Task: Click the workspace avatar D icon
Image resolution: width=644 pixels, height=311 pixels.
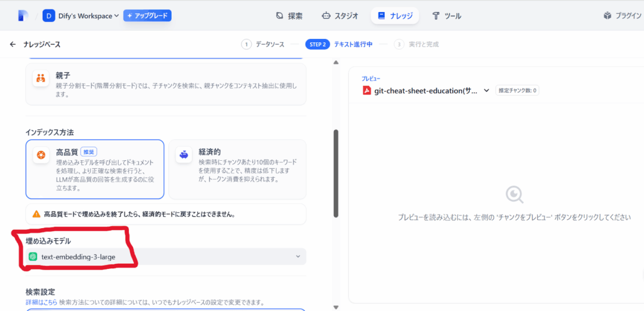Action: 49,16
